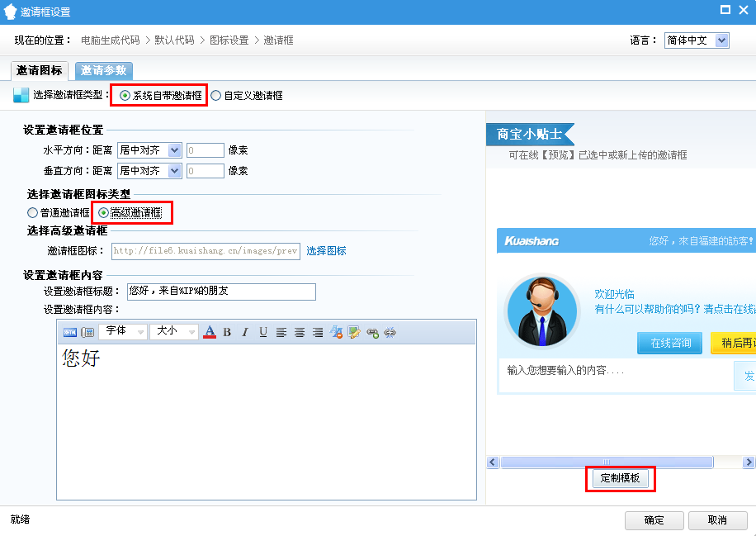Center-align the editor text

(299, 332)
